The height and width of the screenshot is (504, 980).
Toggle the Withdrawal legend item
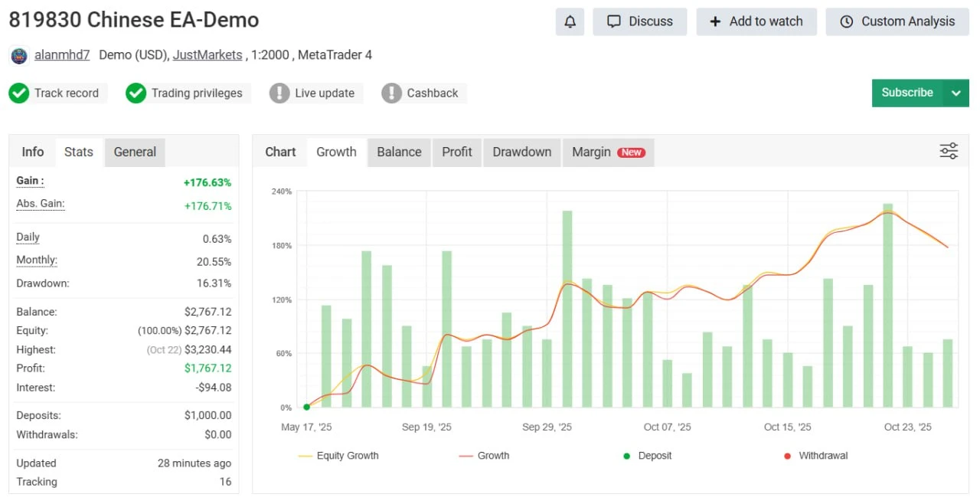pyautogui.click(x=815, y=456)
